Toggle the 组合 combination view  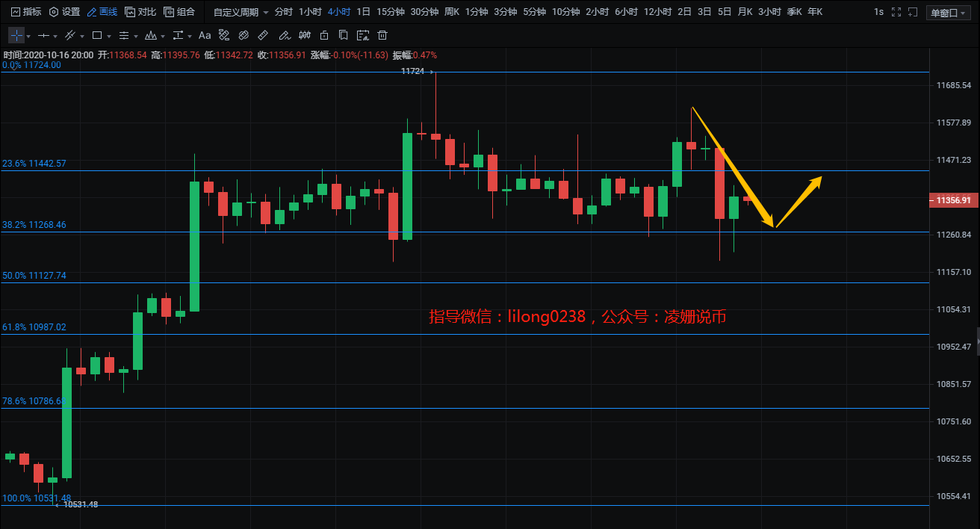[x=179, y=12]
